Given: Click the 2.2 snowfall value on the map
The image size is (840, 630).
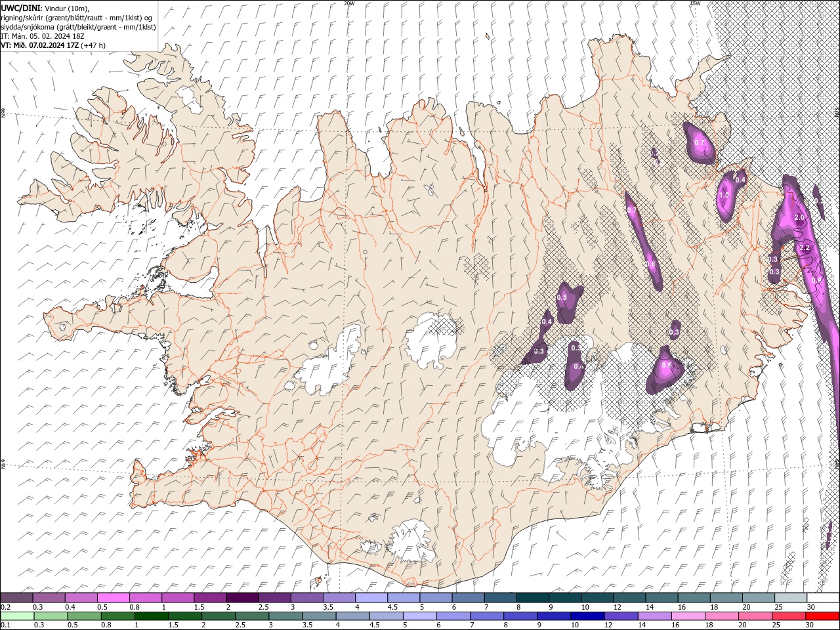Looking at the screenshot, I should click(805, 247).
